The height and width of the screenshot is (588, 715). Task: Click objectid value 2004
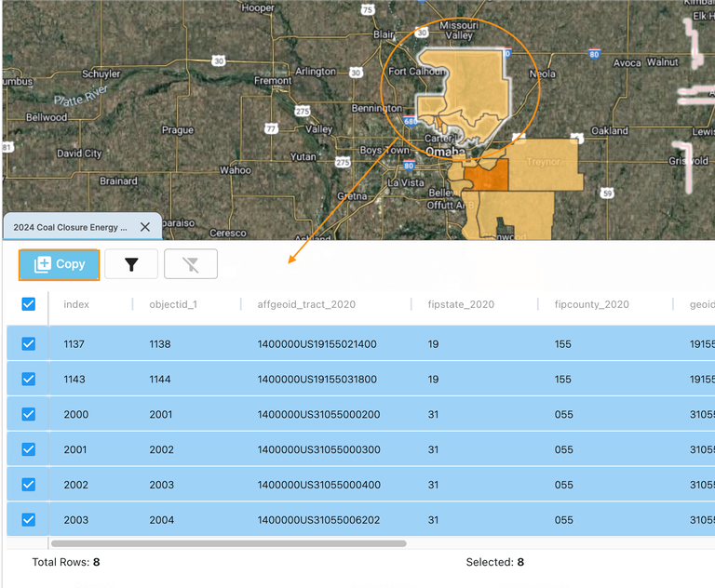click(x=161, y=520)
